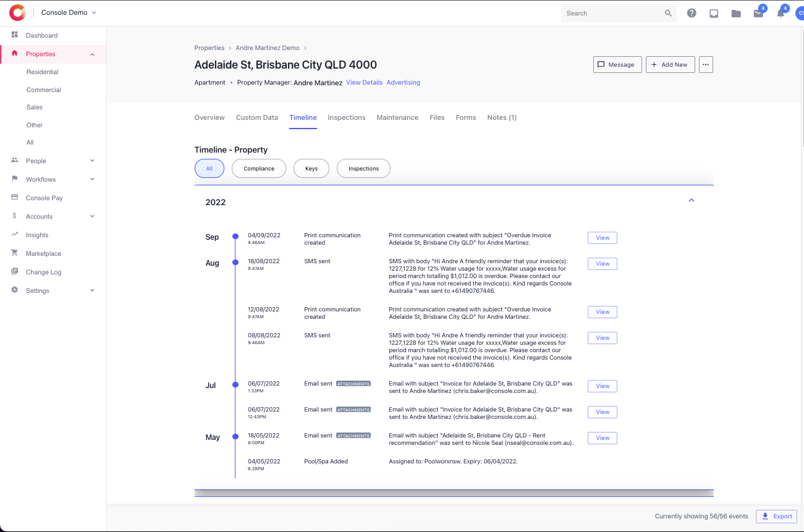Open the help question mark icon

click(x=692, y=13)
